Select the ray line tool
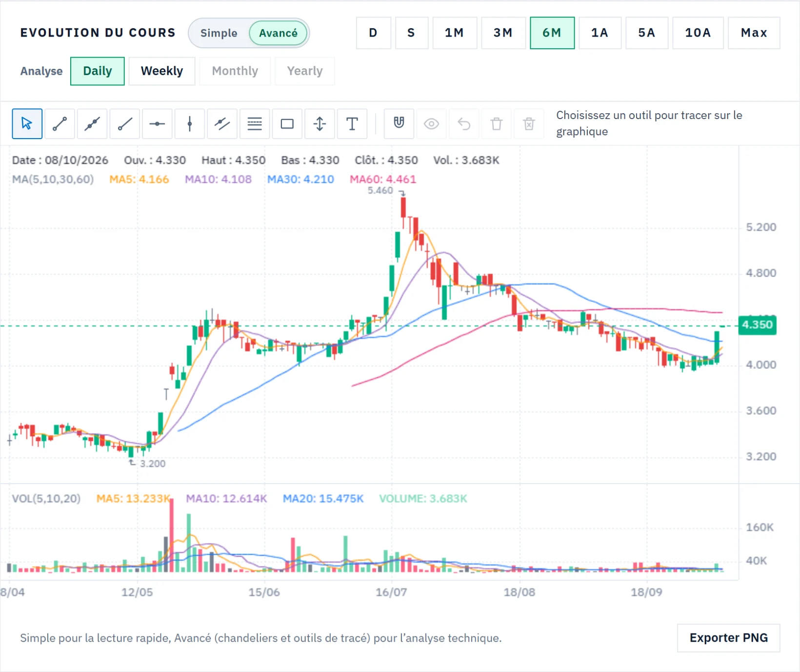 [125, 124]
